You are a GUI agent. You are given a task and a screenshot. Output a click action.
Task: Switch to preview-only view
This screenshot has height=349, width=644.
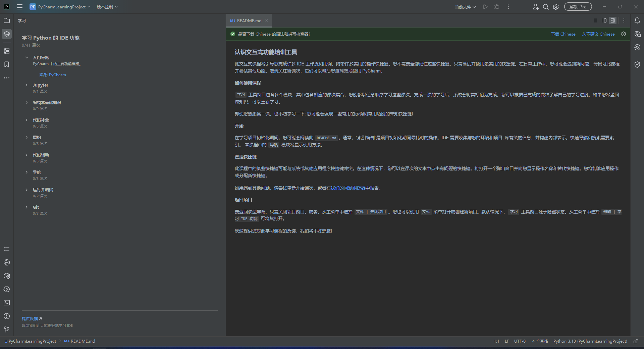[x=613, y=20]
